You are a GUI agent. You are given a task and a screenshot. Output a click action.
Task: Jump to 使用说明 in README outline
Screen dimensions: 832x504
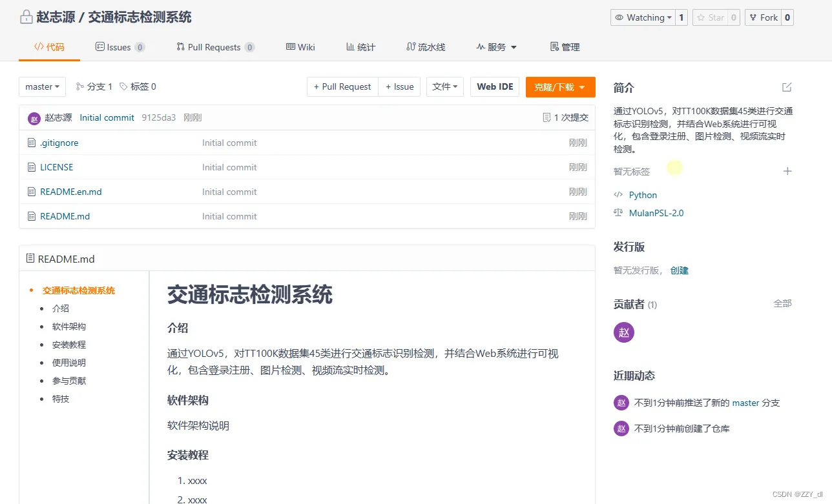click(69, 363)
